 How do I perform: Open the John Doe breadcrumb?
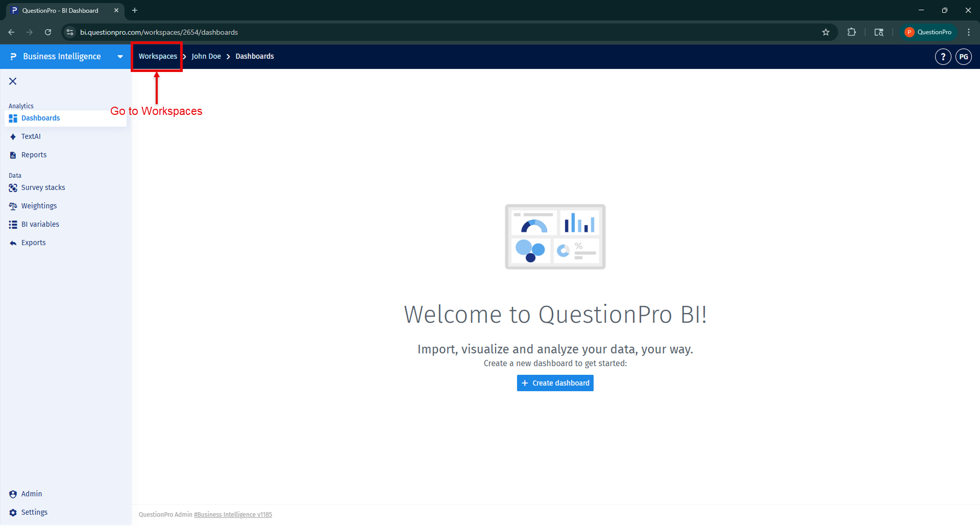pyautogui.click(x=206, y=56)
